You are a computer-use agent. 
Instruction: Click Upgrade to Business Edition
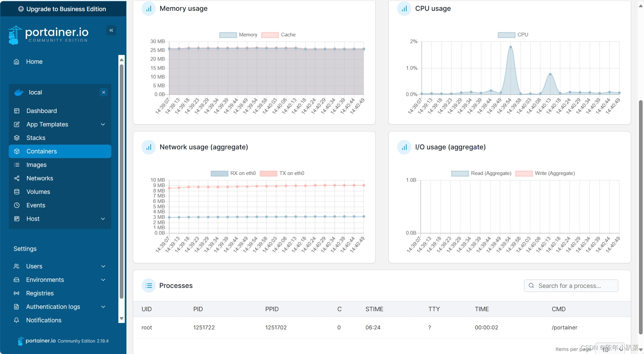tap(63, 9)
